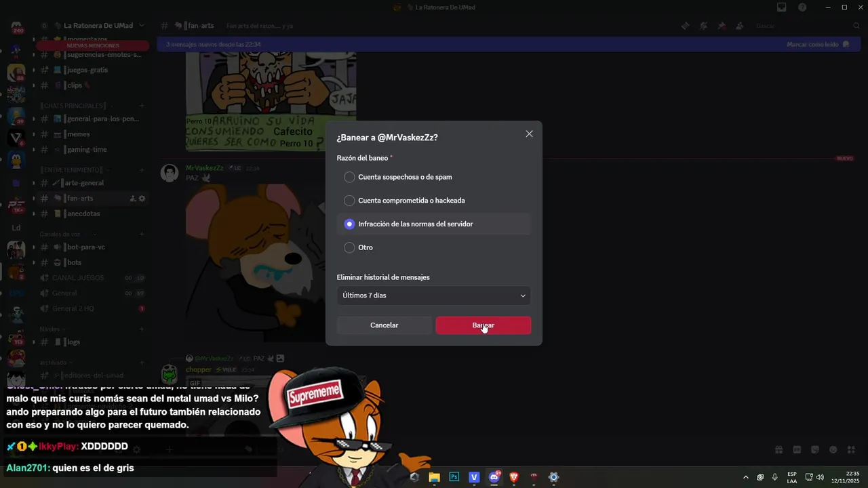Open notification settings bell icon
Screen dimensions: 868x488
tap(703, 26)
